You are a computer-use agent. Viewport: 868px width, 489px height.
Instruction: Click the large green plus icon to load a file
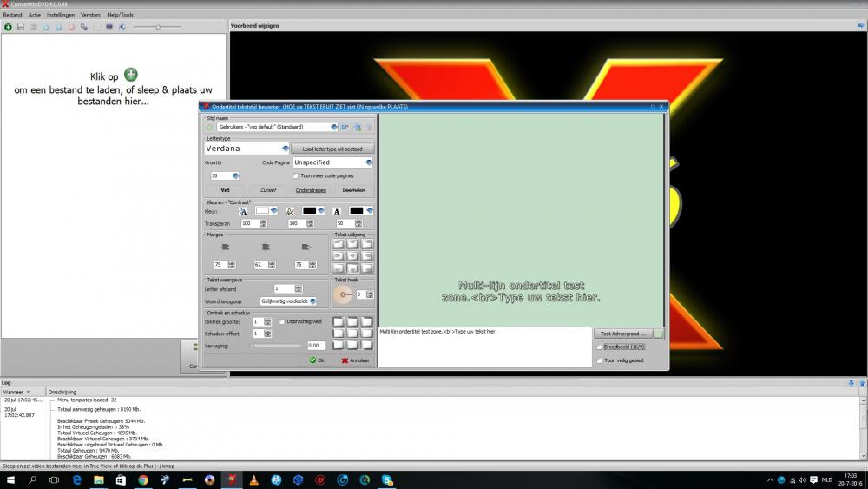130,76
